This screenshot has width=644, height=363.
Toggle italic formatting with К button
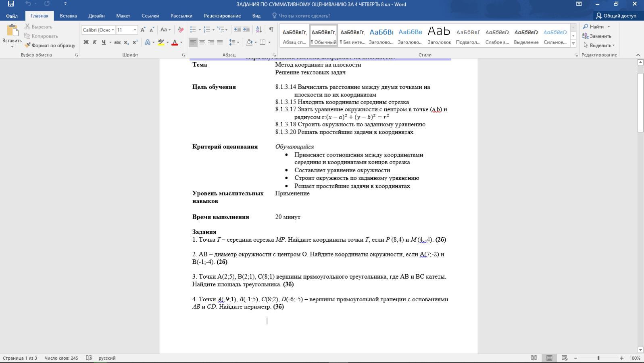coord(95,42)
